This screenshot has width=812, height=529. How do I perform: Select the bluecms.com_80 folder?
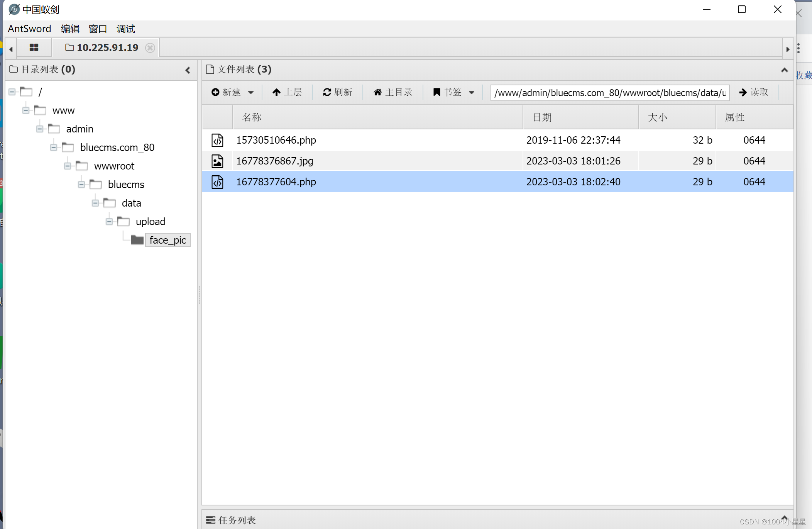[117, 148]
